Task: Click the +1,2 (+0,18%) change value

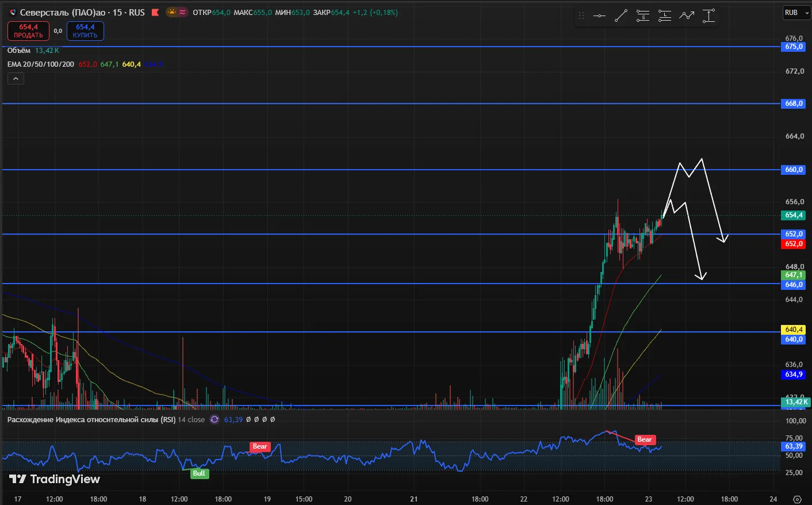Action: [375, 12]
